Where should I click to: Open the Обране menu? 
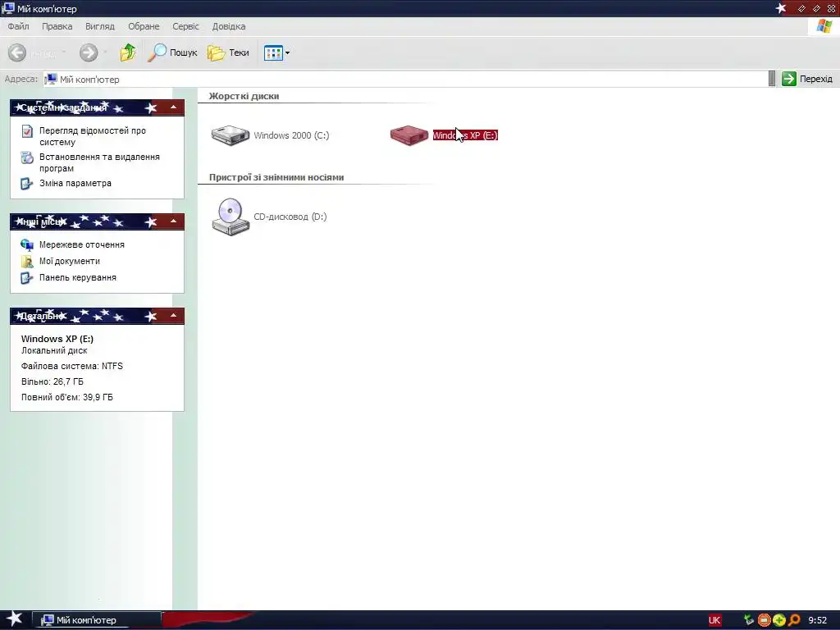click(144, 26)
